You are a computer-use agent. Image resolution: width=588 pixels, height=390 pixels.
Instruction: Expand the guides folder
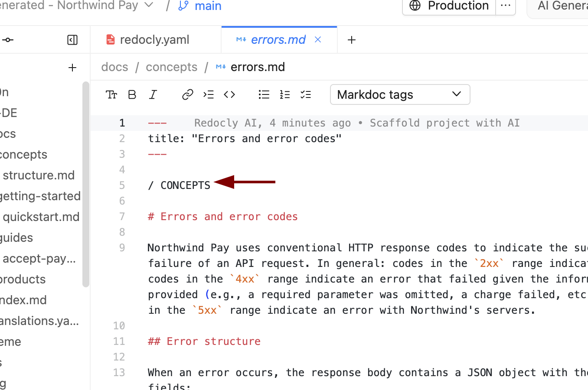coord(16,237)
